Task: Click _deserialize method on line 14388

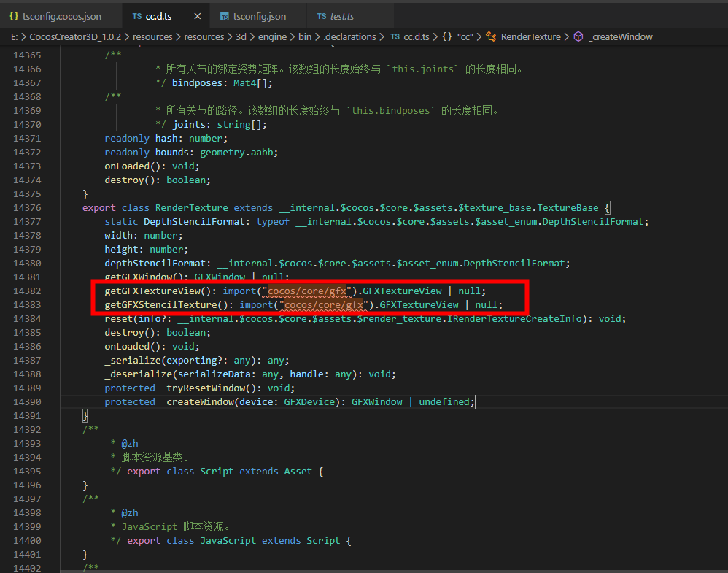Action: pos(138,374)
